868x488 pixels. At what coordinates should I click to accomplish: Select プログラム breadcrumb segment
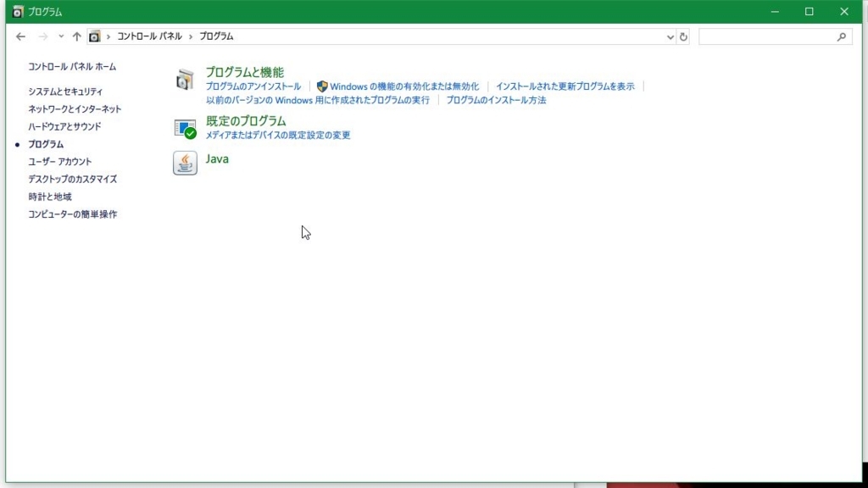coord(216,36)
